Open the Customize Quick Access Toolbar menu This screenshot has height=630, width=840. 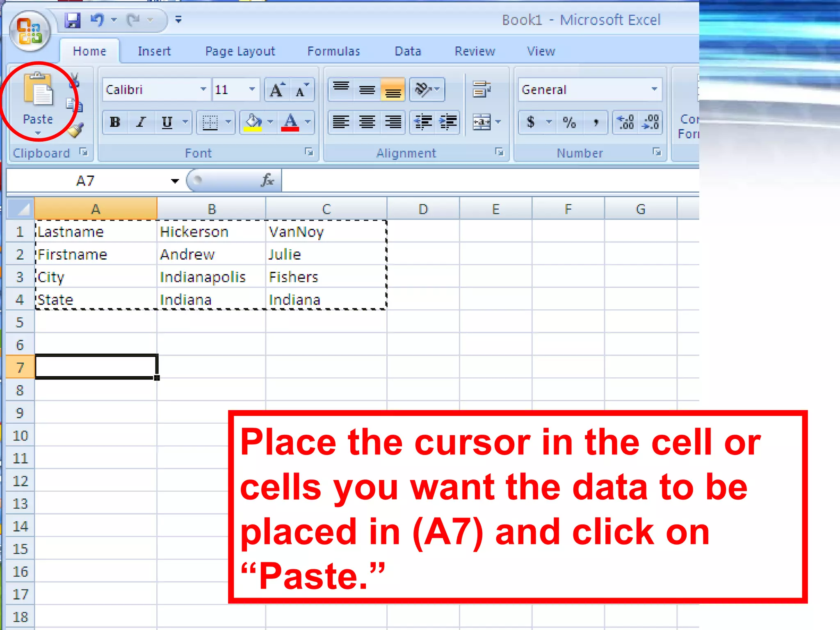tap(178, 20)
